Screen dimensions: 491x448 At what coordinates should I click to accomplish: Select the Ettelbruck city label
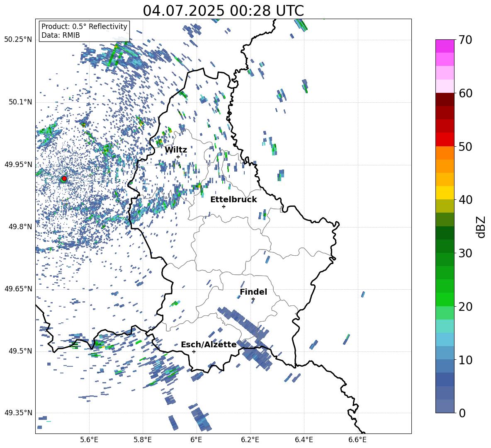click(233, 199)
